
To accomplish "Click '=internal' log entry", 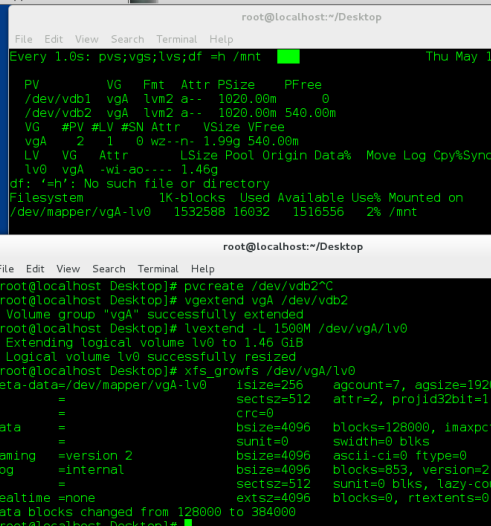I will coord(91,470).
